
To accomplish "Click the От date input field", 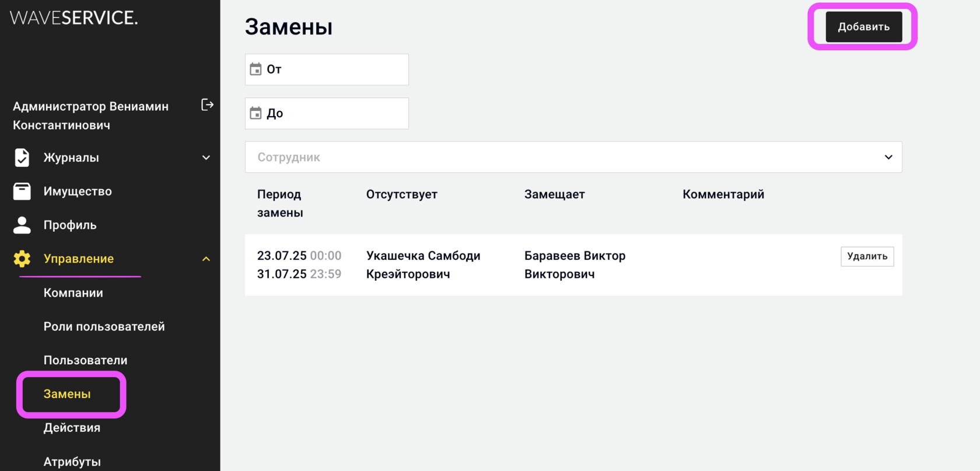I will click(x=335, y=69).
